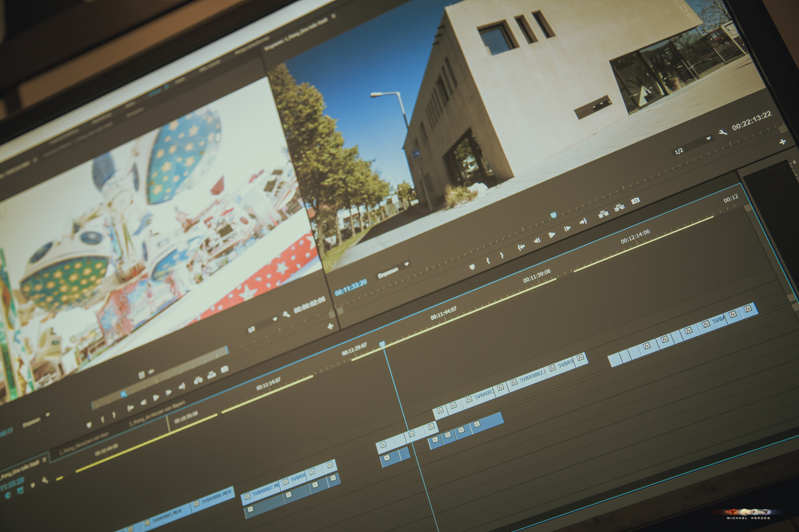Click the timeline playhead handle
This screenshot has height=532, width=799.
tap(382, 344)
